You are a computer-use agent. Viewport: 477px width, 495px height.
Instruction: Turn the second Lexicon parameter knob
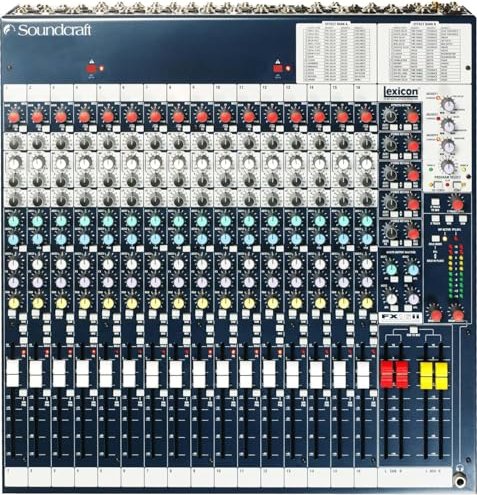point(448,125)
